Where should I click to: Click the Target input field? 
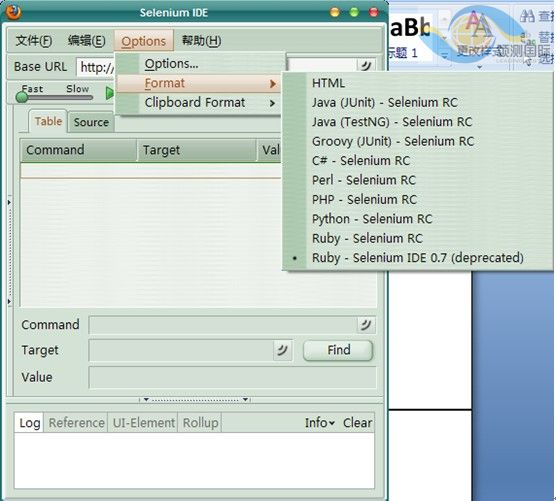181,350
